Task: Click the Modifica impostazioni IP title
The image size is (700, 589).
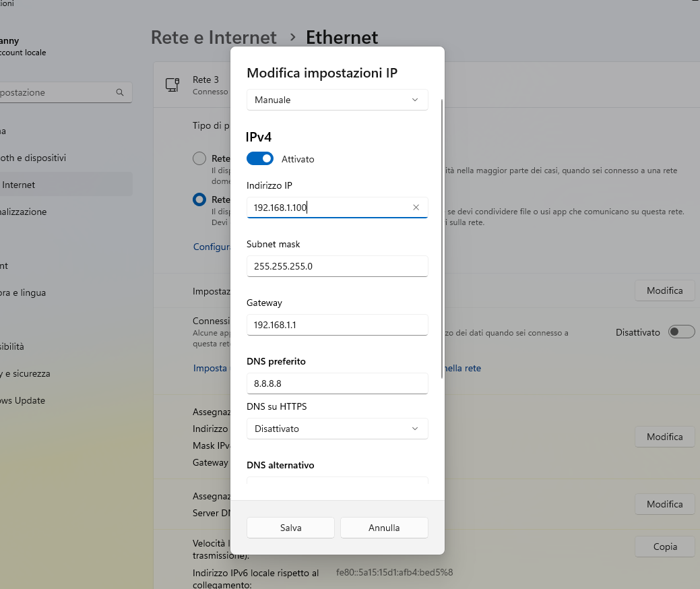Action: pos(322,73)
